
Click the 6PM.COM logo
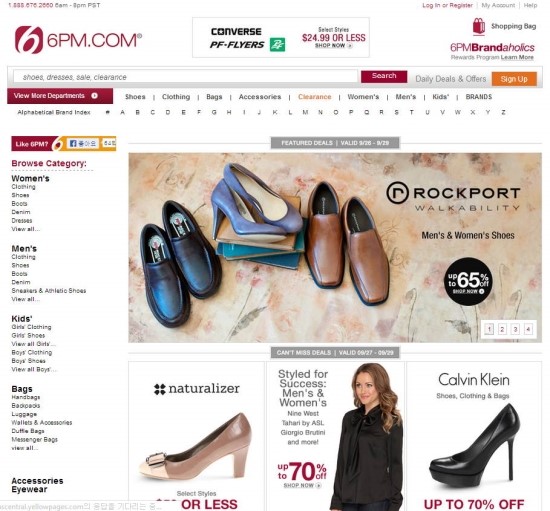click(x=78, y=40)
